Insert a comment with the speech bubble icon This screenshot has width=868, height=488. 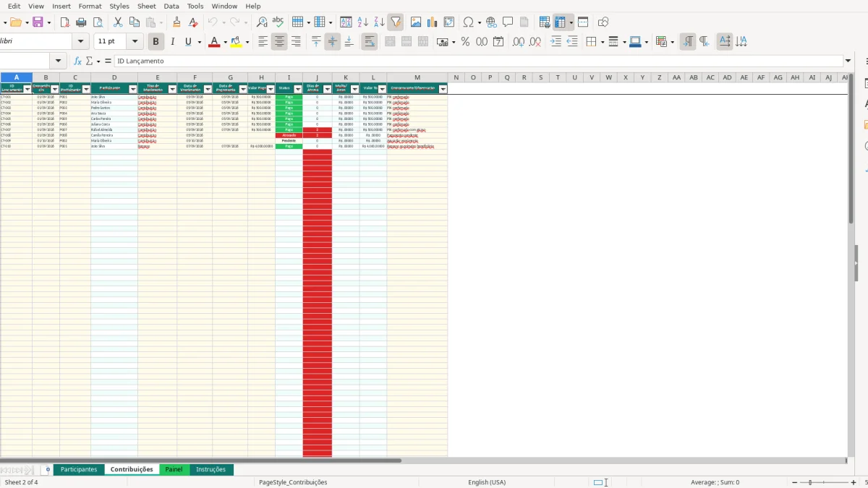pos(508,22)
